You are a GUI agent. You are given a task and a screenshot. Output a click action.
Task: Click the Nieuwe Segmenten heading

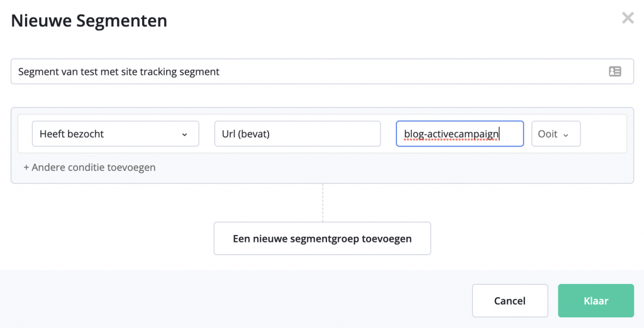[89, 21]
